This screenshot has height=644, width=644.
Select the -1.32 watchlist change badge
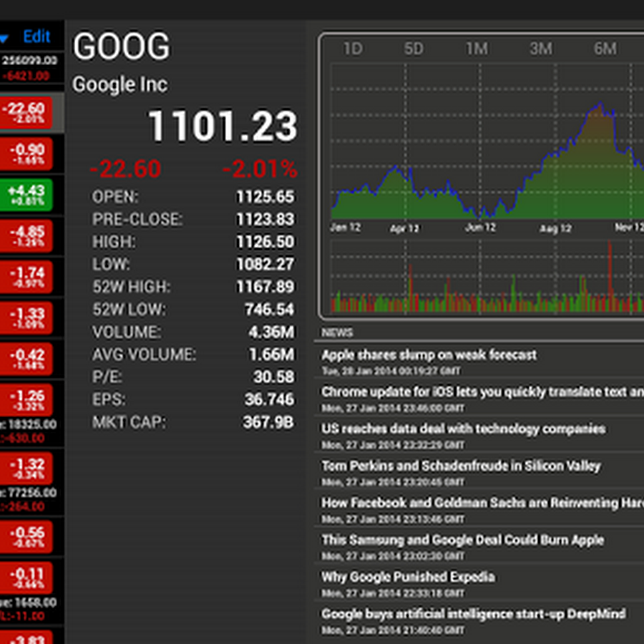(26, 469)
